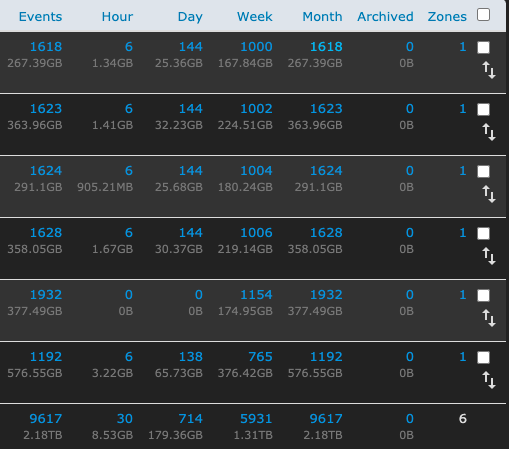This screenshot has width=509, height=449.
Task: Open the Zones column header link
Action: [x=447, y=17]
